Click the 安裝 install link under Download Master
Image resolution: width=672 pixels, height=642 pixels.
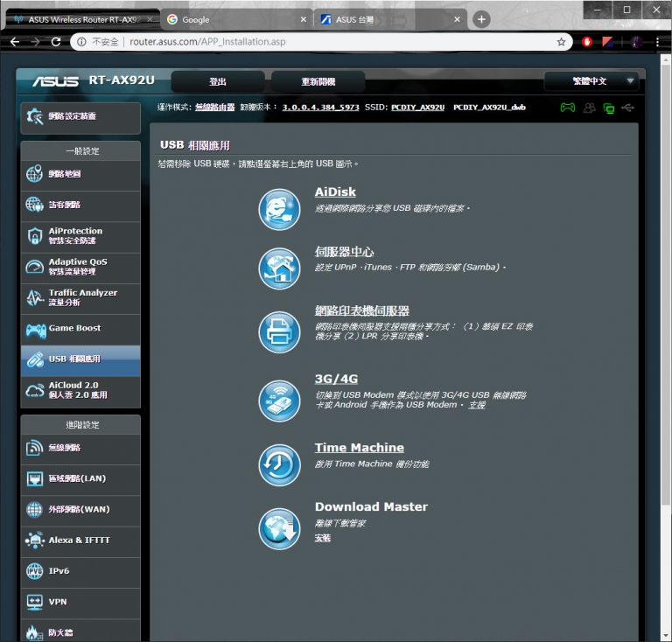[323, 538]
